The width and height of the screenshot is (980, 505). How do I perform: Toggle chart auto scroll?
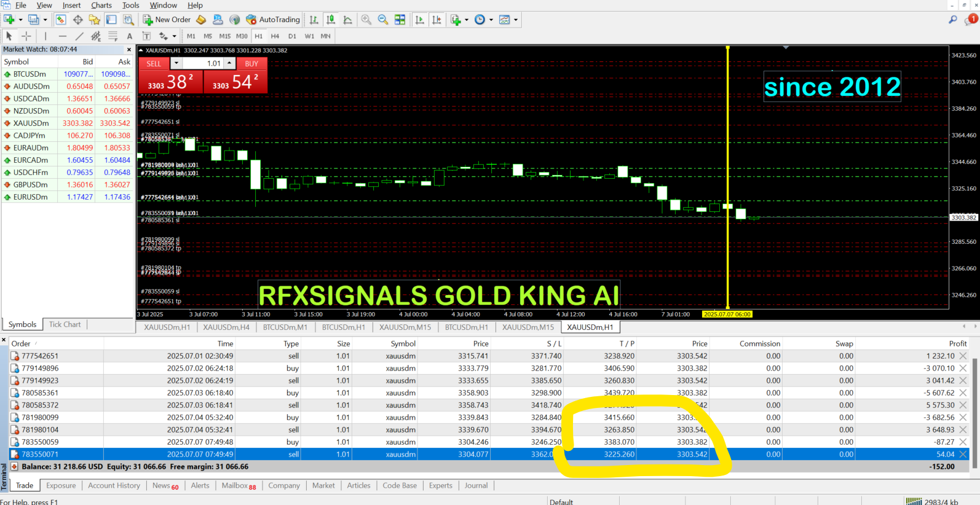(420, 20)
